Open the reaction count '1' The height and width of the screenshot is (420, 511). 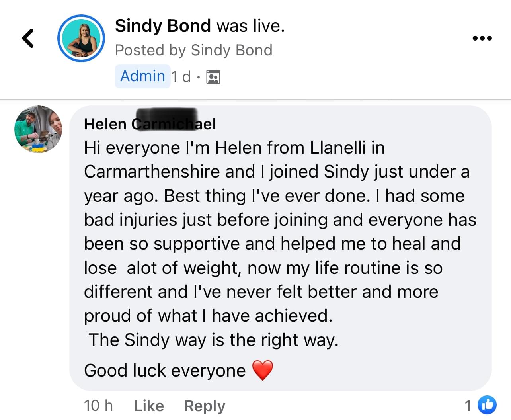[x=468, y=406]
